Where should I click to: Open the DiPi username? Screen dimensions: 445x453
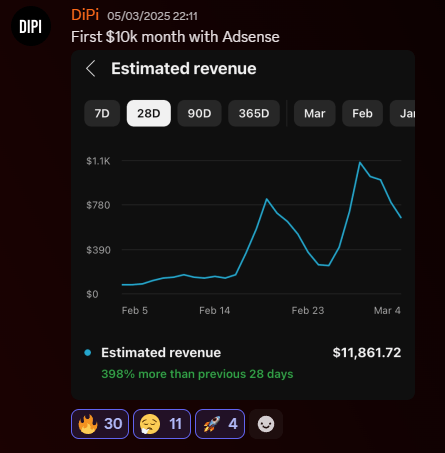[85, 15]
